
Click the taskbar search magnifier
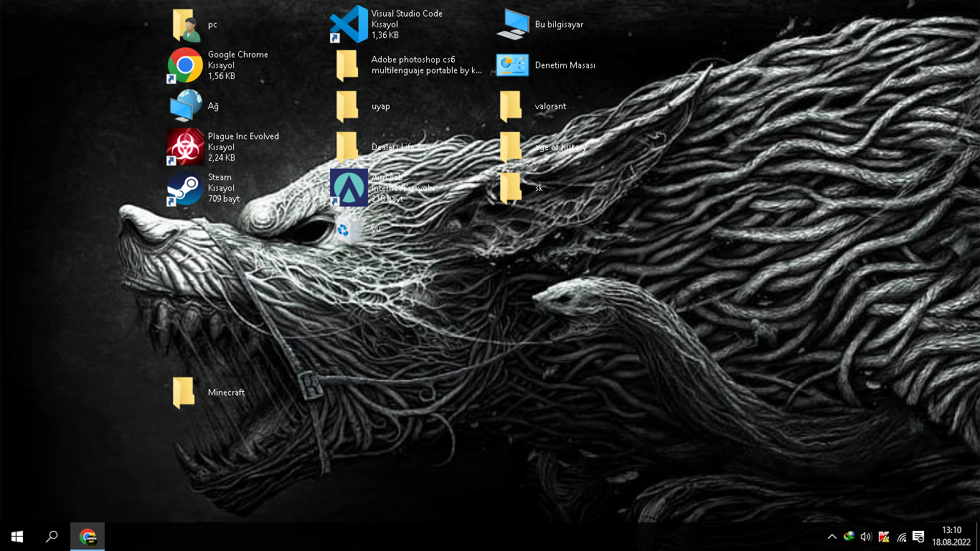point(52,537)
